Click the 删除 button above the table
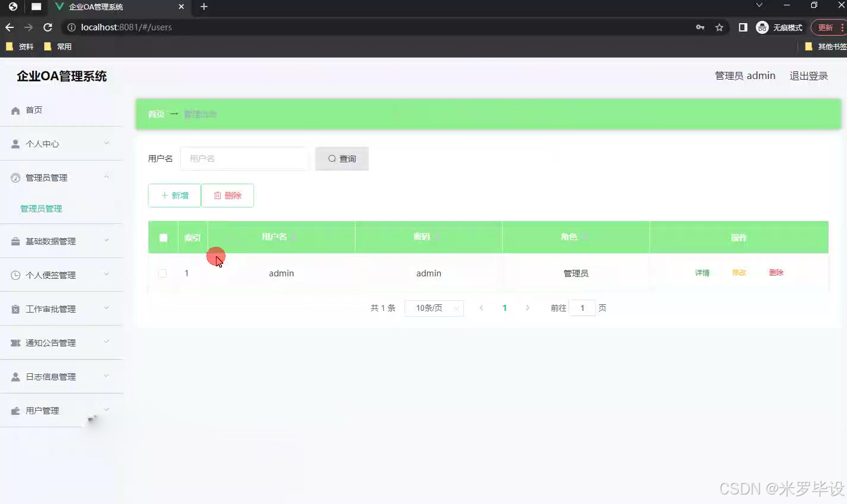The image size is (847, 504). [227, 196]
